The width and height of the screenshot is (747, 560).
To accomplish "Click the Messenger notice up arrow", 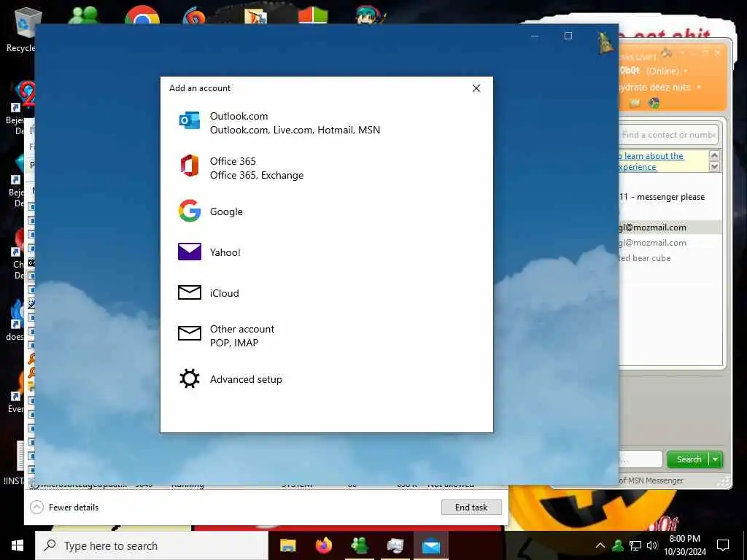I will pos(714,155).
